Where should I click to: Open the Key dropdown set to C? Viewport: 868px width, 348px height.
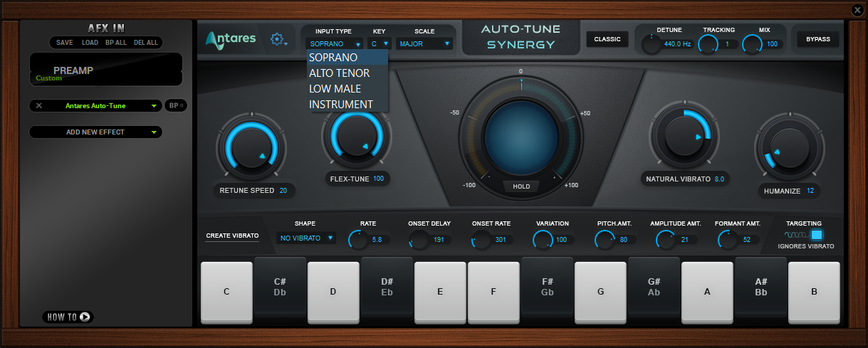[x=379, y=43]
